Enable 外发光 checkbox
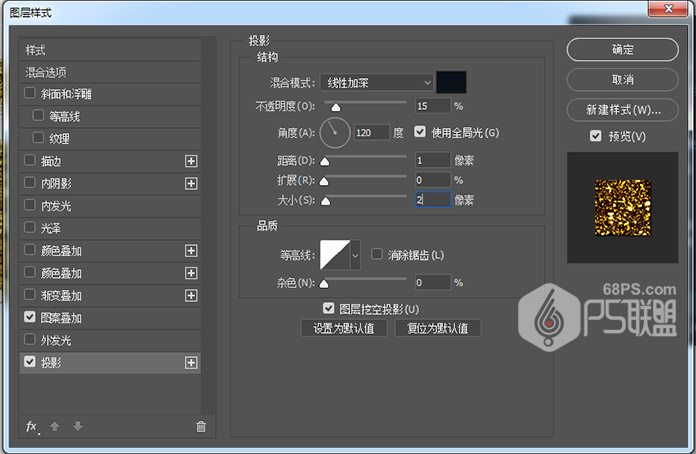Image resolution: width=696 pixels, height=454 pixels. coord(30,340)
